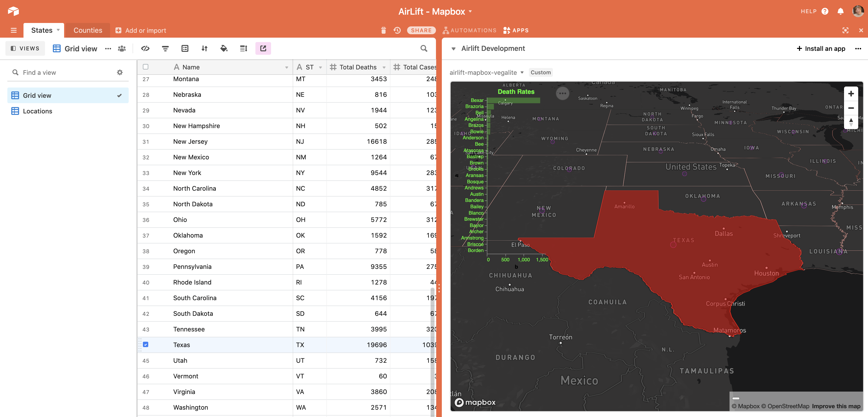This screenshot has height=417, width=868.
Task: Open the base trash icon
Action: coord(383,30)
